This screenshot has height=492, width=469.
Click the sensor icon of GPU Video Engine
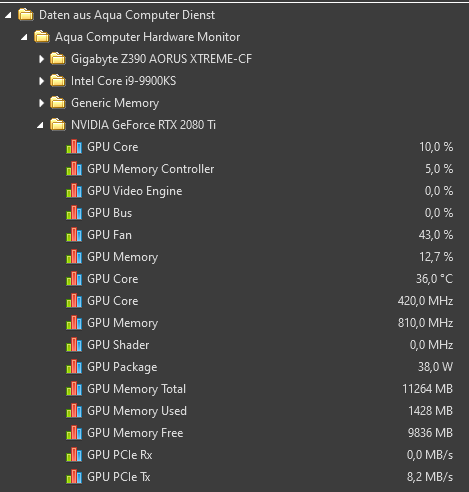pyautogui.click(x=74, y=191)
